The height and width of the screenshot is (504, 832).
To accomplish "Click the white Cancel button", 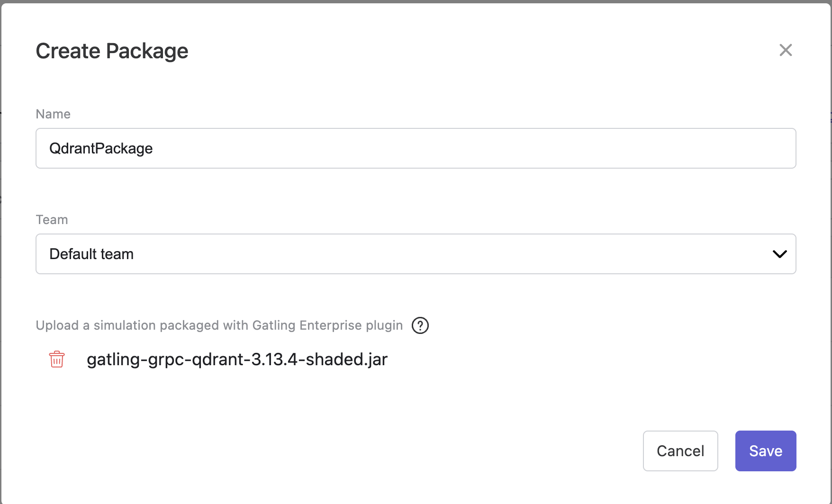I will coord(680,451).
